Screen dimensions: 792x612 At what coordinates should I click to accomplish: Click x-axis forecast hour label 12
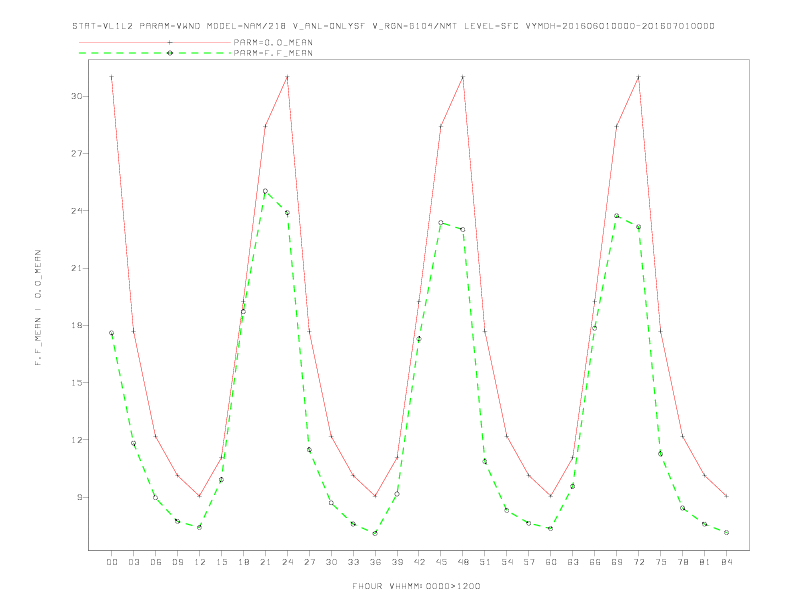point(200,562)
